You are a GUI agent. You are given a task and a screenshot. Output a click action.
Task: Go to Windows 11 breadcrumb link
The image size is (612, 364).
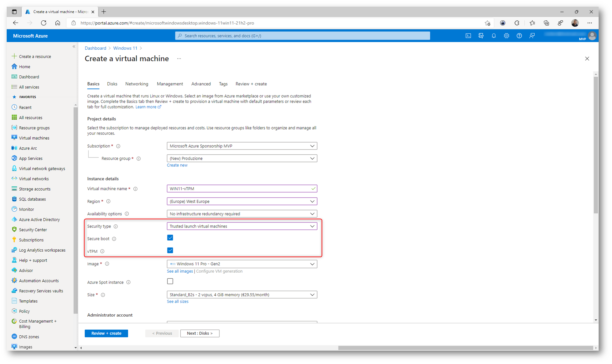(125, 48)
